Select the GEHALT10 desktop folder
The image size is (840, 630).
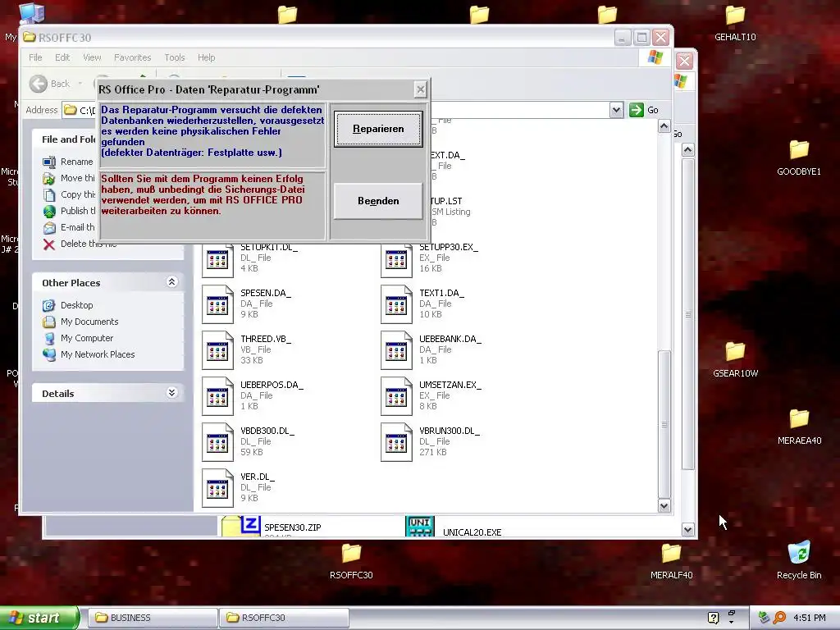click(x=735, y=23)
